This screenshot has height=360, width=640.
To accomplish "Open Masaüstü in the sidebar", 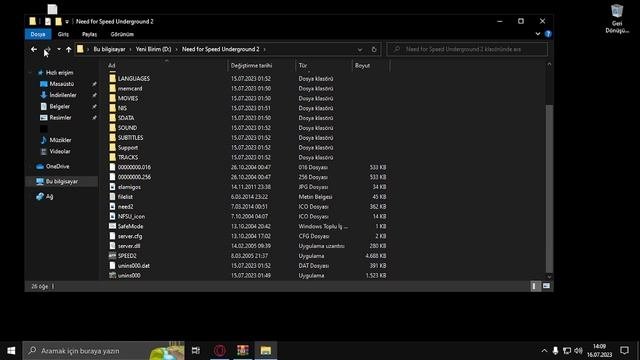I will coord(62,84).
